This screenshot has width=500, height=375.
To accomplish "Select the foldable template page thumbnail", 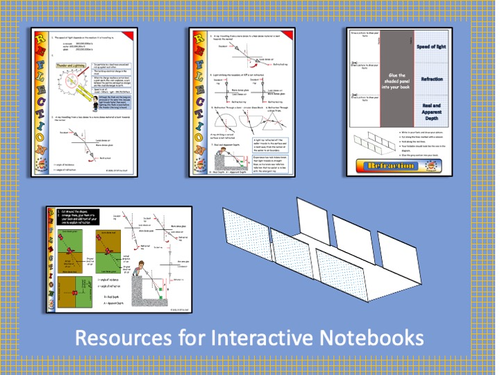I will click(x=399, y=102).
